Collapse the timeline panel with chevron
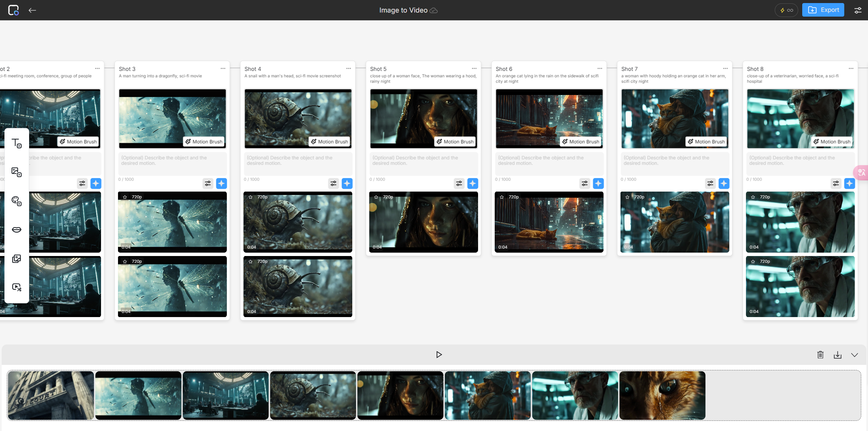This screenshot has width=868, height=431. pos(854,355)
